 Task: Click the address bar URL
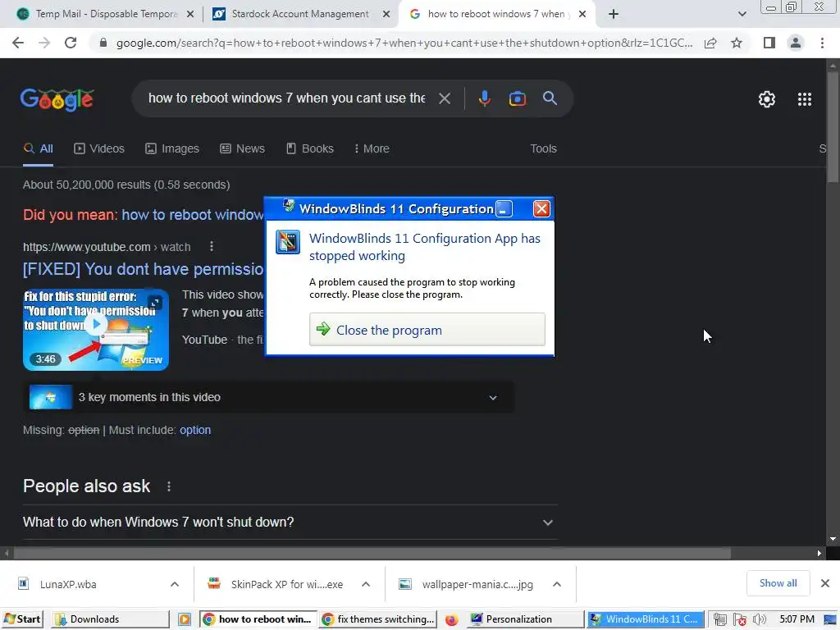coord(404,43)
